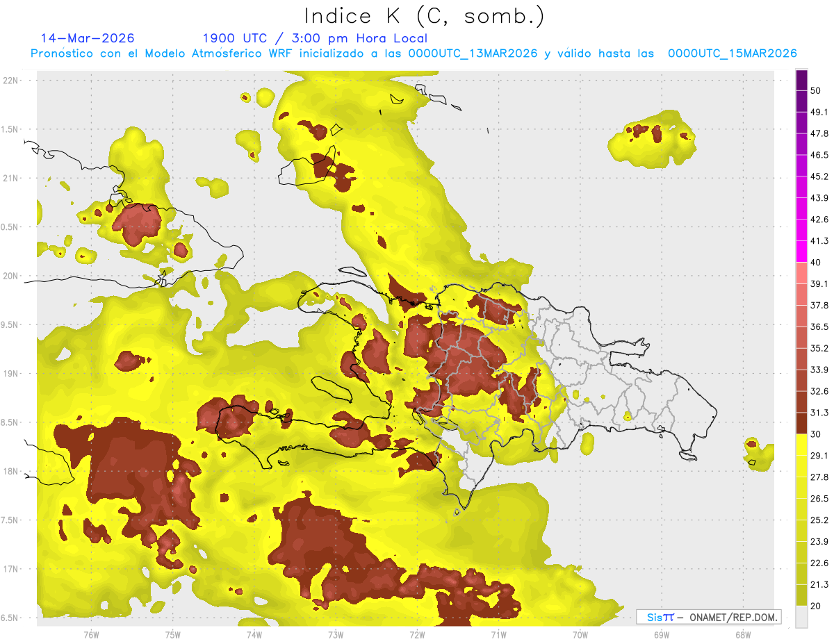
Task: Click the legend value '42.6'
Action: click(819, 220)
